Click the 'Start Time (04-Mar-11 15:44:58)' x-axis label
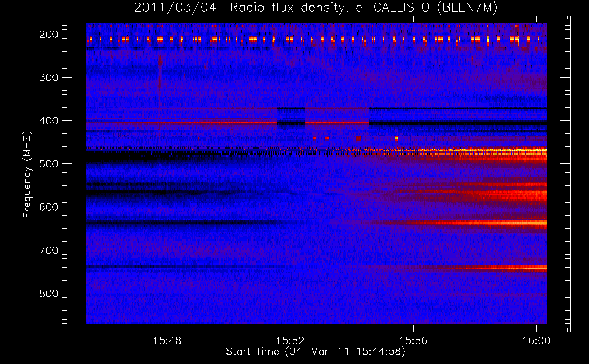 (316, 352)
